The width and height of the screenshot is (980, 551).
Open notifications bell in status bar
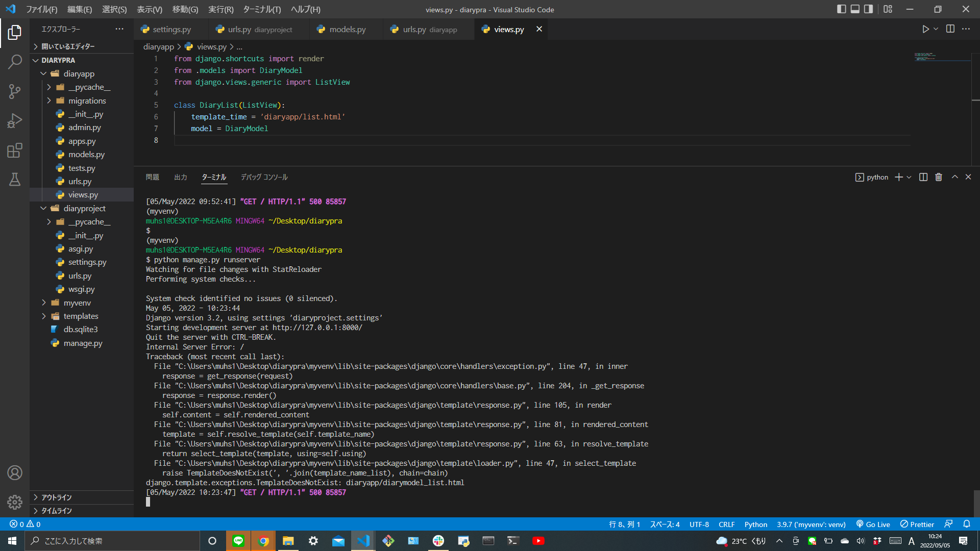pos(967,524)
